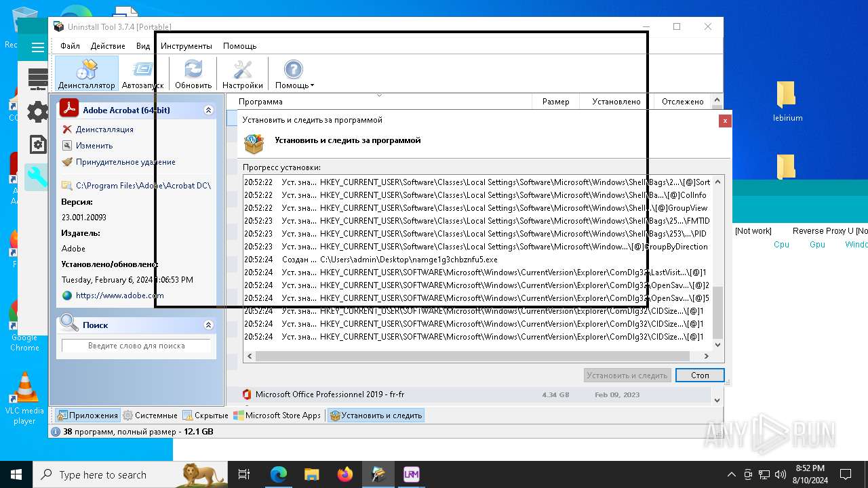Select the namge1g3chbznfu5.exe log entry
This screenshot has height=488, width=868.
(x=477, y=260)
